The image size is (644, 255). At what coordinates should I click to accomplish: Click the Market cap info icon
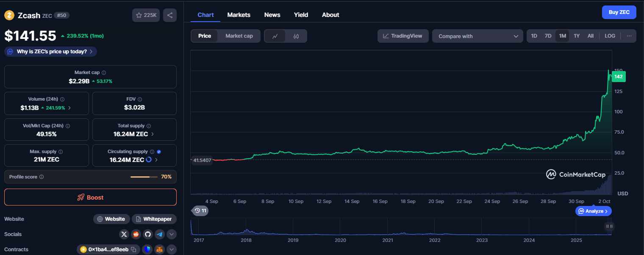[104, 73]
